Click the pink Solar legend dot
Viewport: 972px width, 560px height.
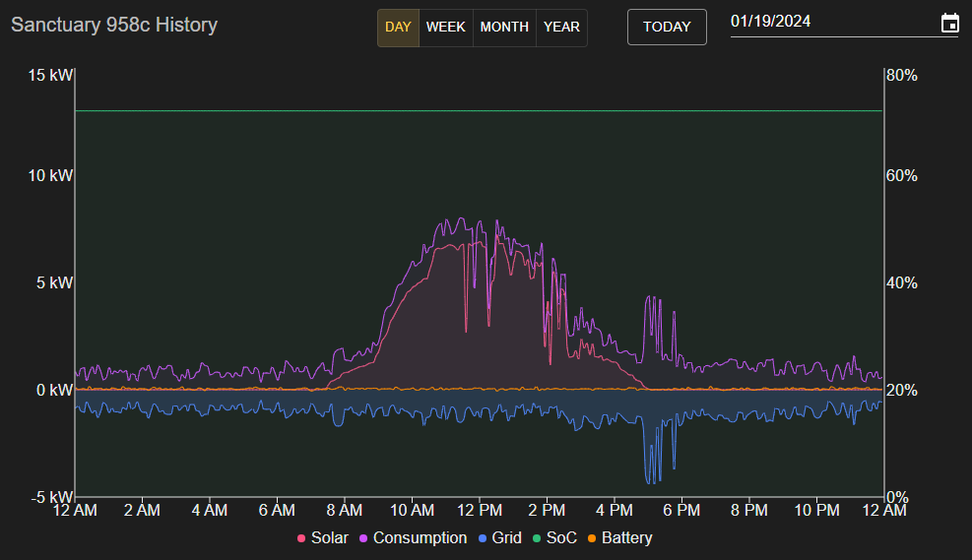[x=301, y=538]
